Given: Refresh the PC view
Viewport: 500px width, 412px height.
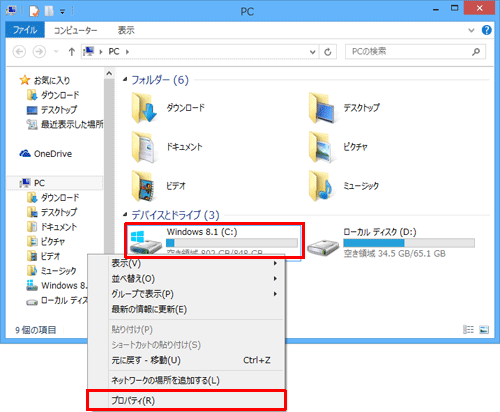Looking at the screenshot, I should [x=328, y=52].
